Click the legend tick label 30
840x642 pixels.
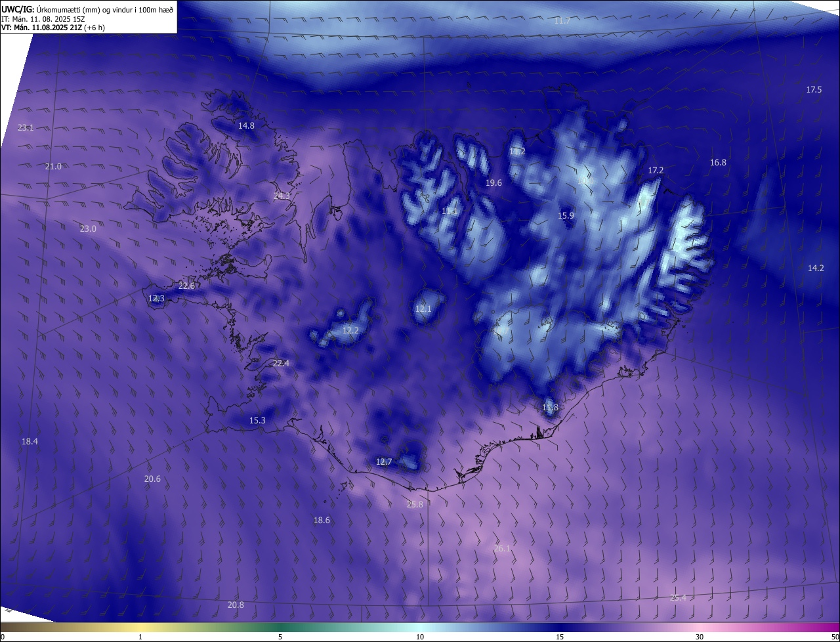(x=700, y=637)
